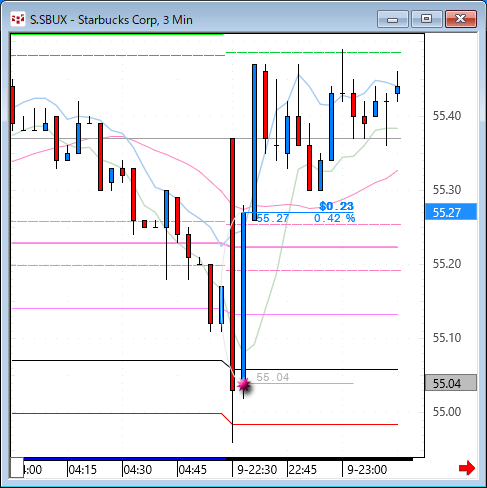
Task: Click the 55.10 price scale label
Action: point(447,338)
